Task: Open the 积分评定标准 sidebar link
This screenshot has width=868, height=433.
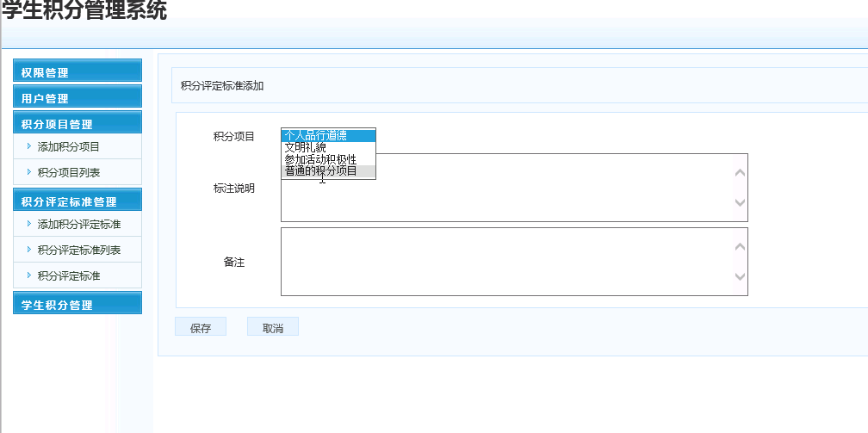Action: [x=69, y=275]
